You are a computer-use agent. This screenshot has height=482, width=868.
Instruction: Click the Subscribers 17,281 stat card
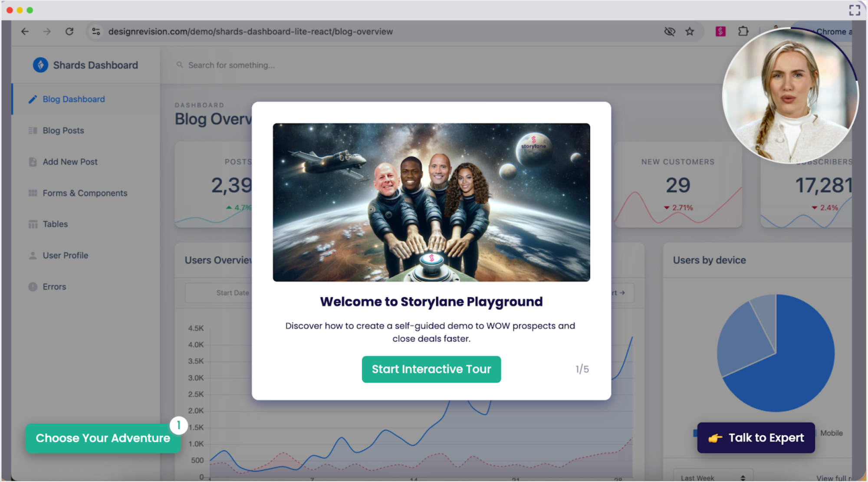(x=806, y=184)
